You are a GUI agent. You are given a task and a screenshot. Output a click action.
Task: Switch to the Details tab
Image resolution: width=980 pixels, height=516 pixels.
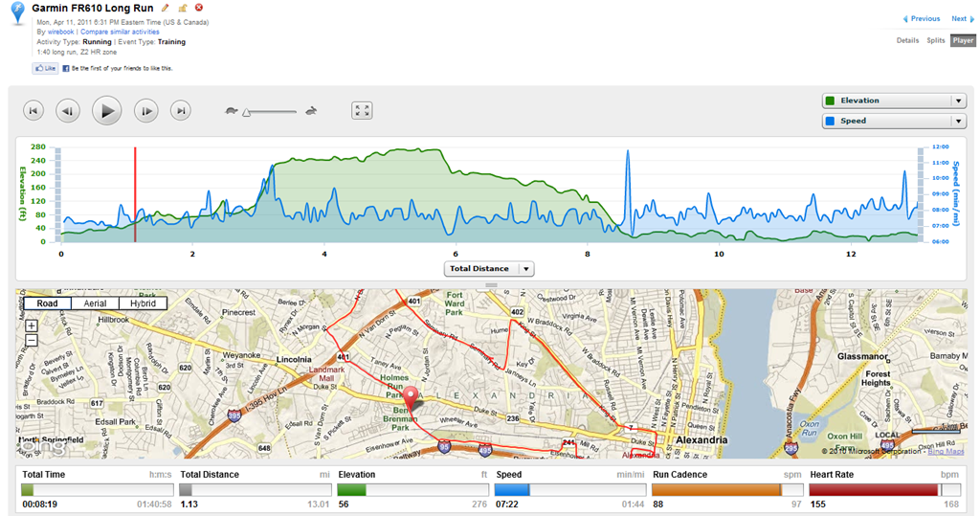pos(907,40)
